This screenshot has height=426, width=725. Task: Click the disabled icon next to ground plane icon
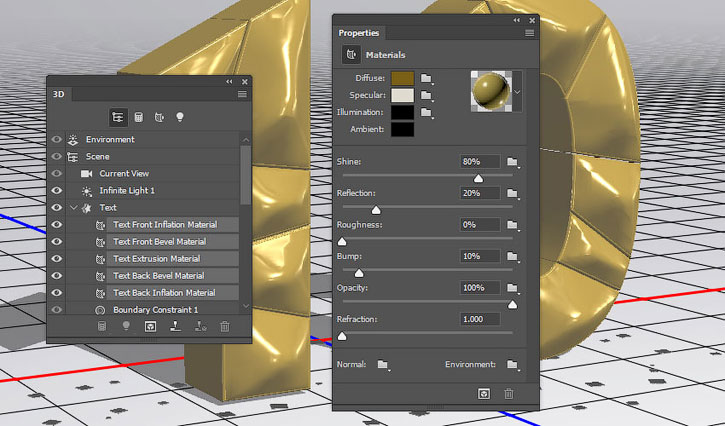(x=200, y=326)
